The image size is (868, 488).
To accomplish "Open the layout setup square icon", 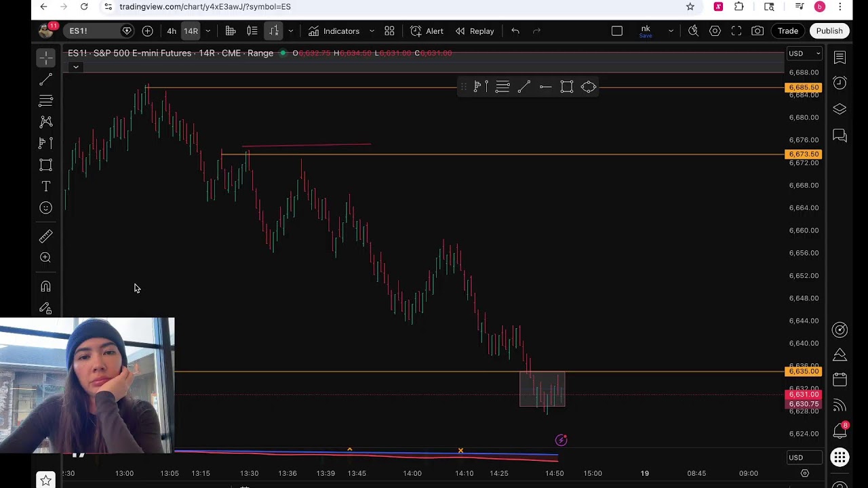I will 617,31.
